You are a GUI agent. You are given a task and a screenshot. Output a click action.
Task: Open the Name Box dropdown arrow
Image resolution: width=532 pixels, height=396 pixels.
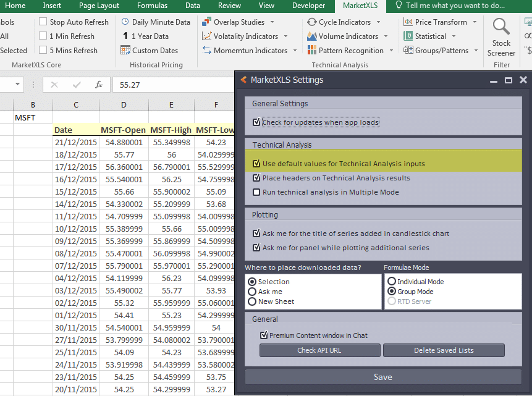coord(17,84)
